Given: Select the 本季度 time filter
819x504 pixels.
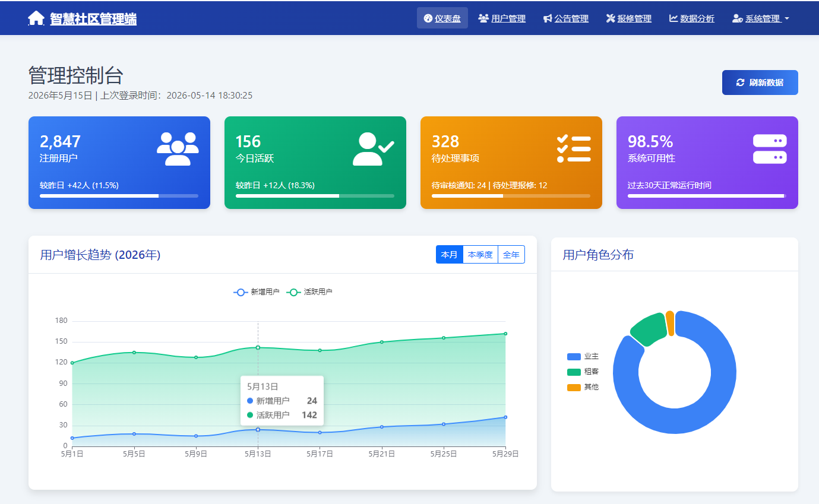Looking at the screenshot, I should [x=480, y=254].
